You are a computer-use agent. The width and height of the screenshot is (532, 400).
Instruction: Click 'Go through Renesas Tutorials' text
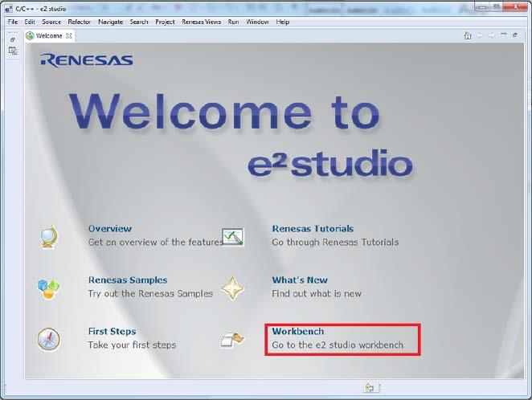click(335, 242)
